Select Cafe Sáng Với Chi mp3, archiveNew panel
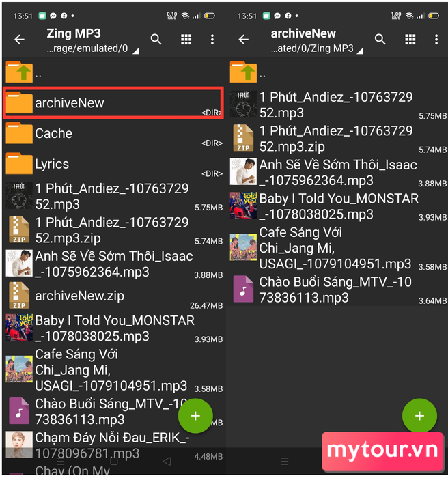Image resolution: width=448 pixels, height=478 pixels. [337, 248]
